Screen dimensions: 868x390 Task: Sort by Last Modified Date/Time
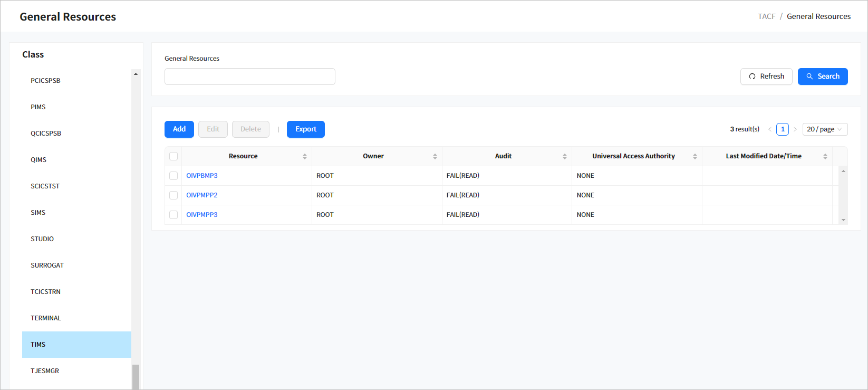coord(825,156)
